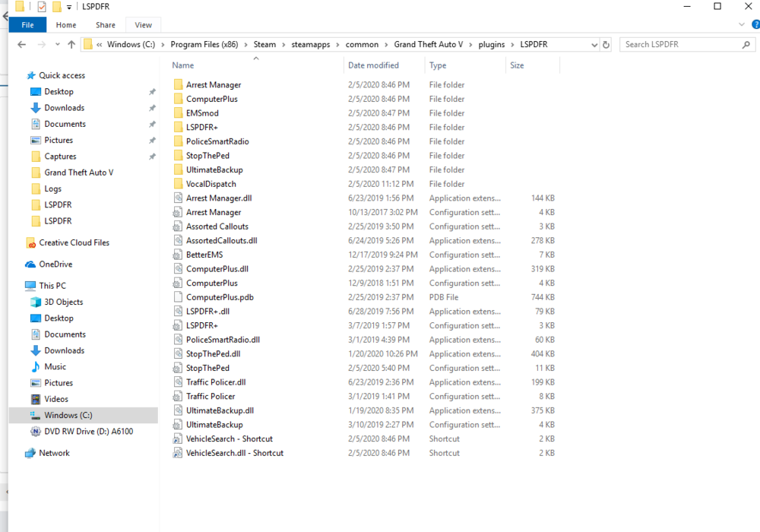Expand chevron after 'Windows (C:)' breadcrumb
Viewport: 760px width, 532px height.
click(163, 45)
